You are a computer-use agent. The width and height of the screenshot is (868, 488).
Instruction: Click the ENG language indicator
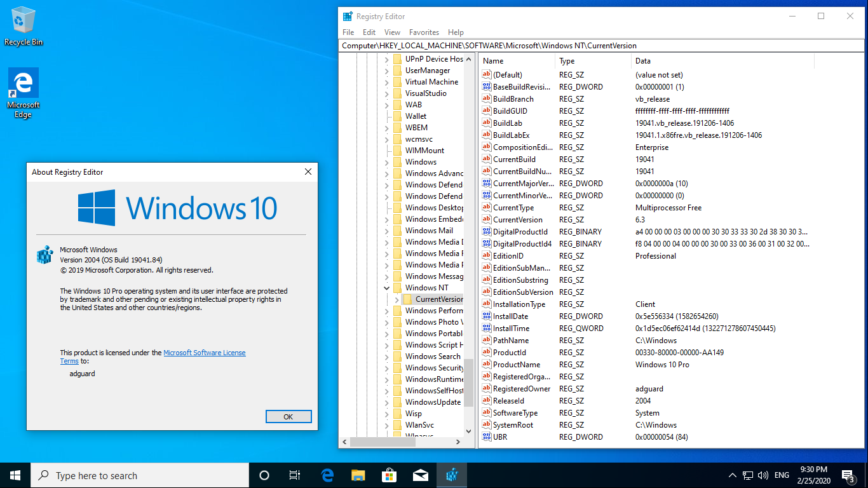click(782, 475)
